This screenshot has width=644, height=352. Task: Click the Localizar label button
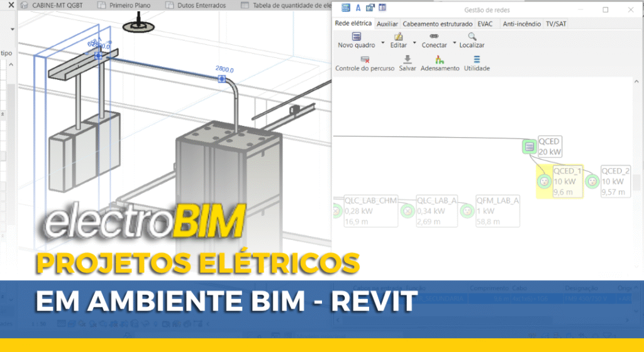pos(472,45)
